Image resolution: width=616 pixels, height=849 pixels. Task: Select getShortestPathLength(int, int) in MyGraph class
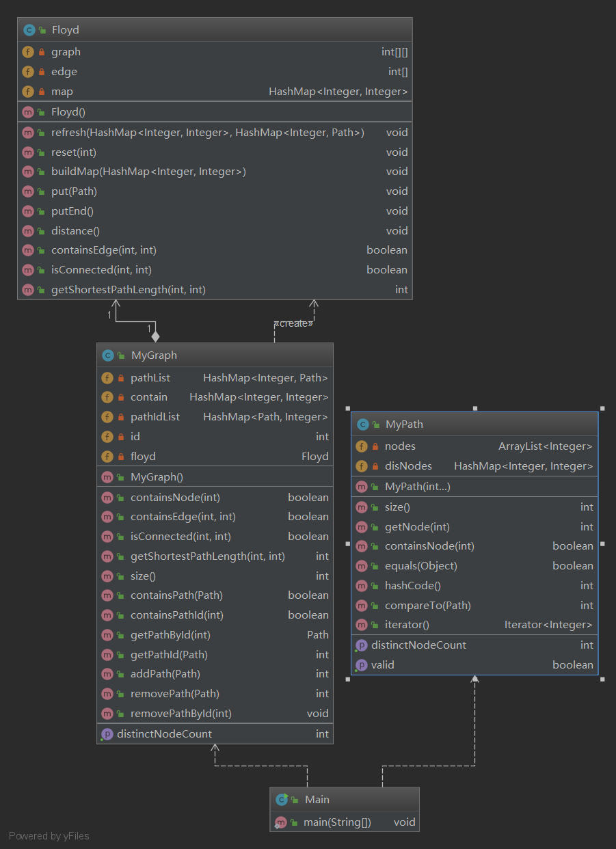click(215, 556)
